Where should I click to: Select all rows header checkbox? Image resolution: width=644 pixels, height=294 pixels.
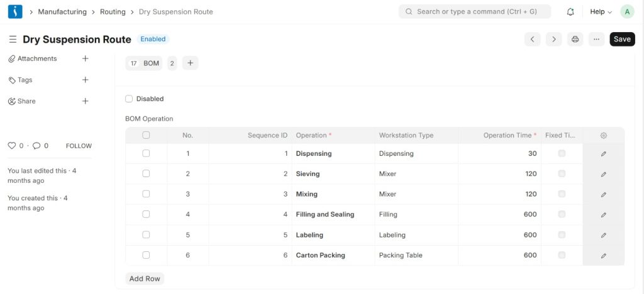point(146,135)
